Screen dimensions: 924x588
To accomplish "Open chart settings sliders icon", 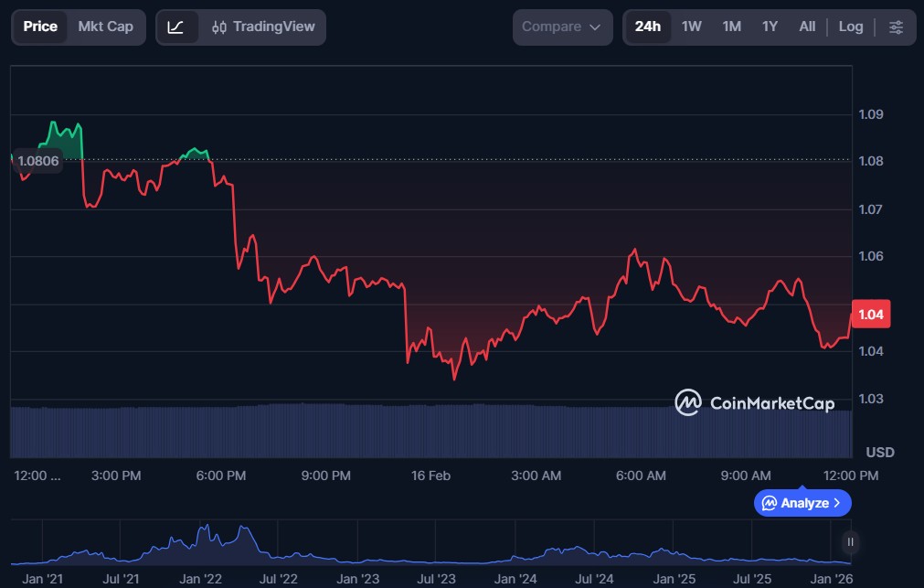I will coord(896,27).
